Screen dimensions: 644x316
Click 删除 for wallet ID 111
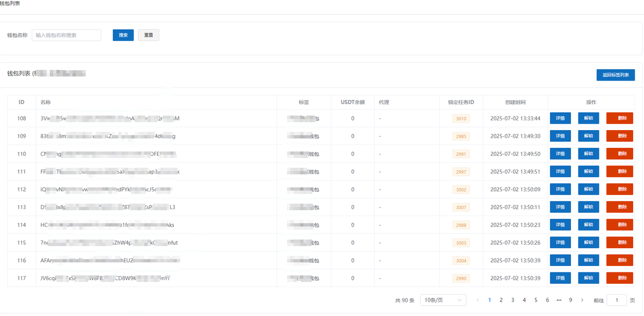coord(620,171)
